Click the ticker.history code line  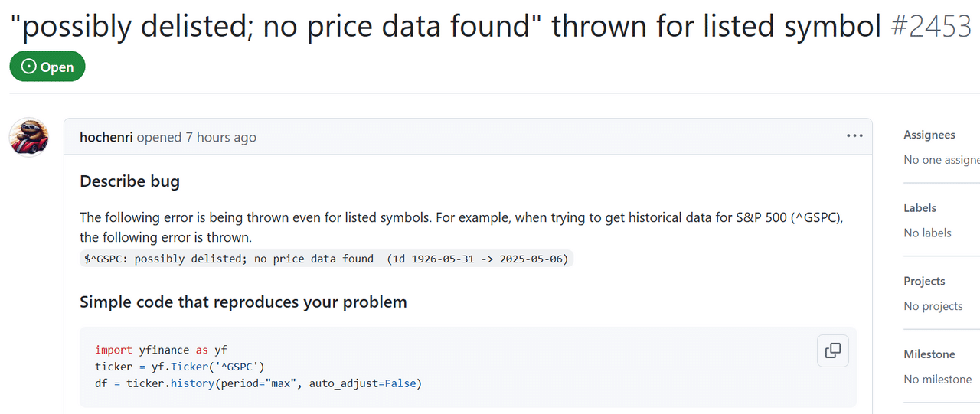[x=259, y=383]
